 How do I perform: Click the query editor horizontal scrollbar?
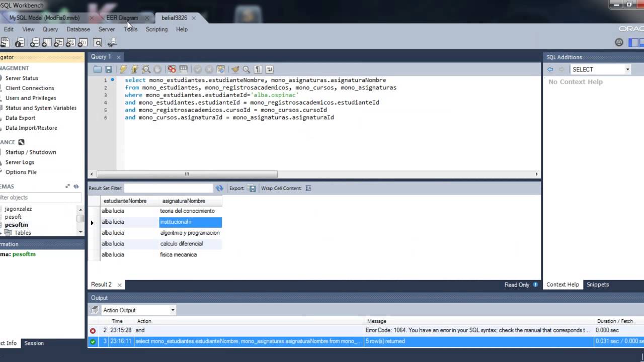point(187,174)
